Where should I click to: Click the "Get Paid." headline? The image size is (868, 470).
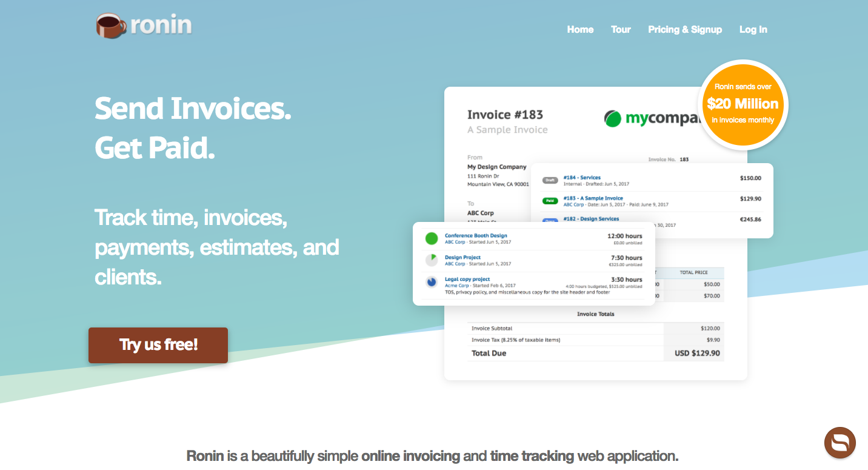tap(155, 148)
